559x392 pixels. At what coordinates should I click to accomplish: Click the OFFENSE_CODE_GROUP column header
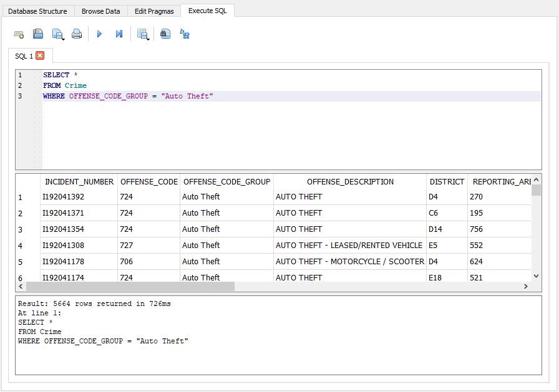226,181
